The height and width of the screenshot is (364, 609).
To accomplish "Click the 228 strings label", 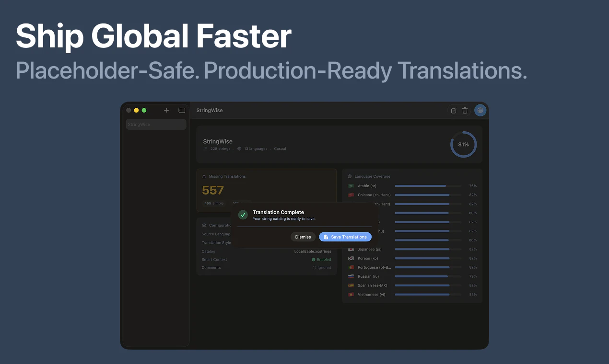I will [221, 149].
